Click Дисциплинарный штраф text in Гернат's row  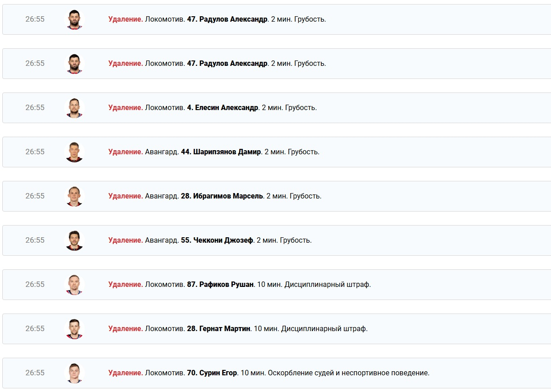click(x=324, y=329)
